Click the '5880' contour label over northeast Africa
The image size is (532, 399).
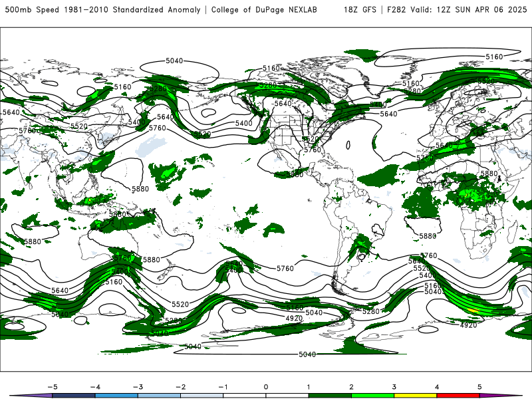point(489,174)
